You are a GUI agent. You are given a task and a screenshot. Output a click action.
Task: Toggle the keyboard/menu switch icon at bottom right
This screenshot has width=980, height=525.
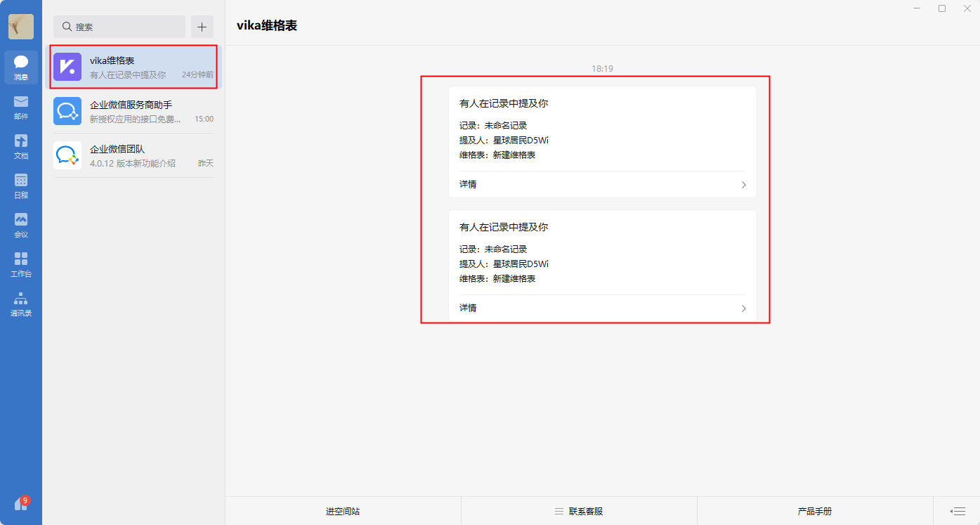point(957,511)
